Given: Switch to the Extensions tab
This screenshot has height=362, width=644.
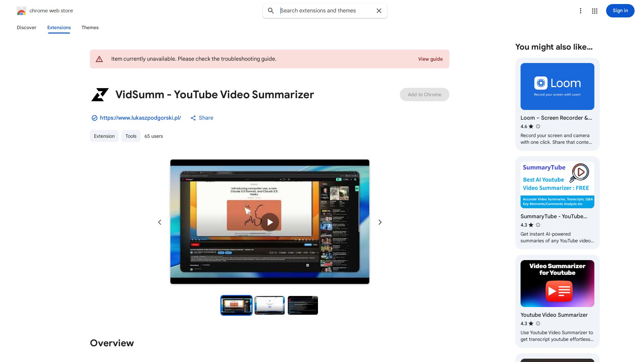Looking at the screenshot, I should click(59, 27).
